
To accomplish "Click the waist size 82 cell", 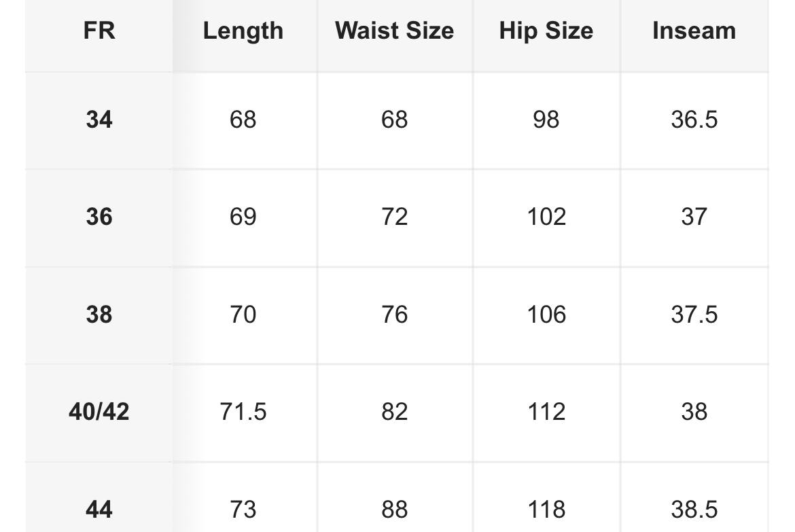I will pos(395,412).
